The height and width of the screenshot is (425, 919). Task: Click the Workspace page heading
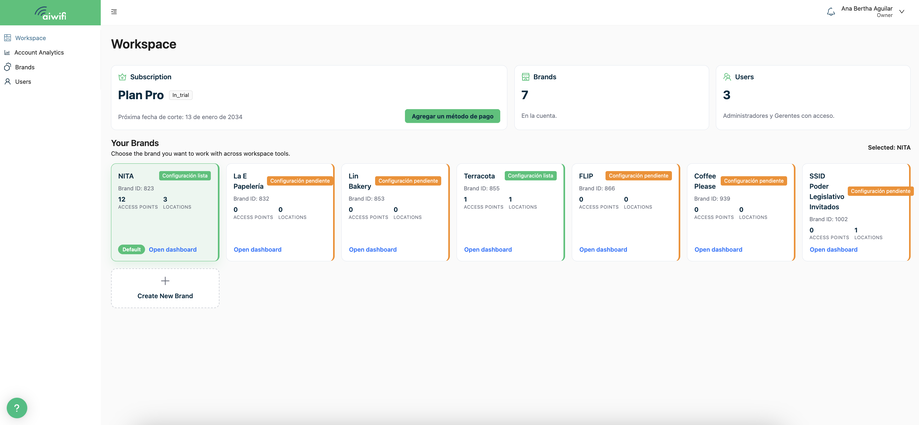(x=144, y=44)
